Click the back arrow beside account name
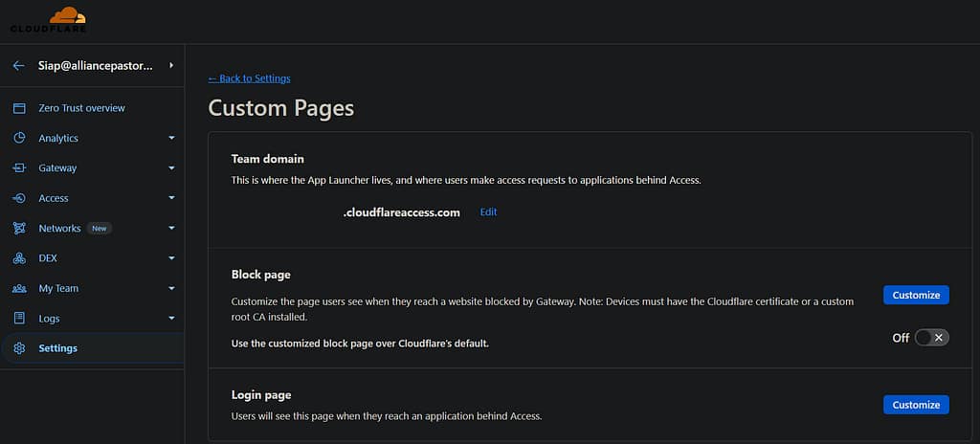Screen dimensions: 980x444 (18, 65)
